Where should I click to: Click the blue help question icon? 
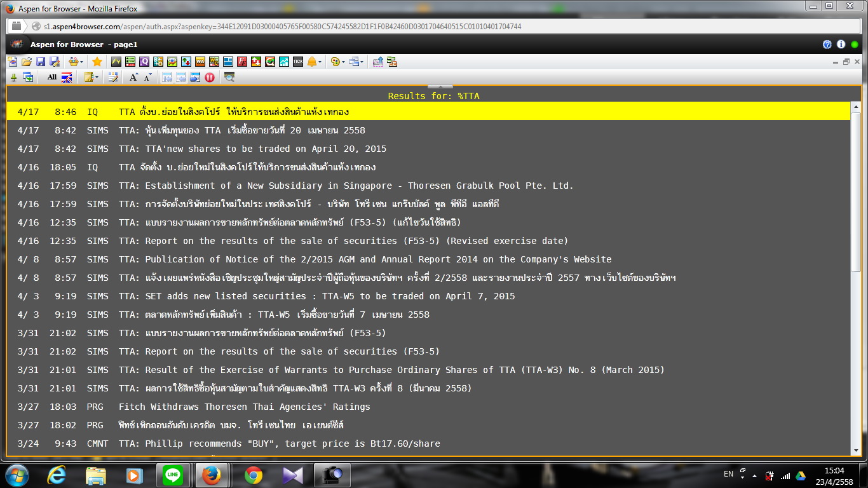pyautogui.click(x=827, y=44)
